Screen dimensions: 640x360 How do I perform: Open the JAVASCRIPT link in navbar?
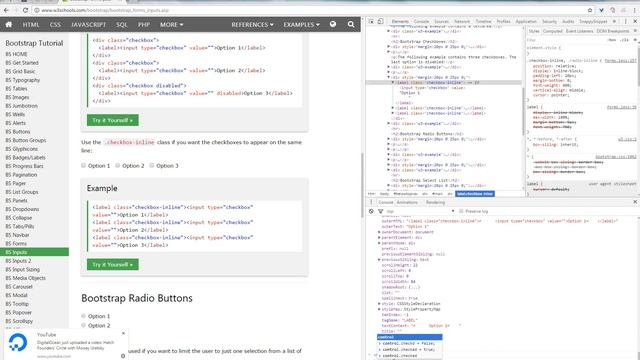(x=89, y=24)
